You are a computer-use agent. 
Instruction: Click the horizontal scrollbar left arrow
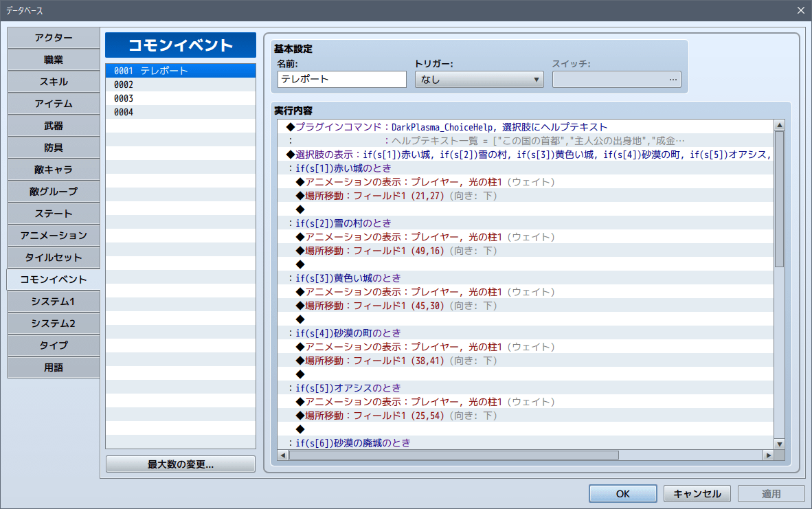[283, 455]
